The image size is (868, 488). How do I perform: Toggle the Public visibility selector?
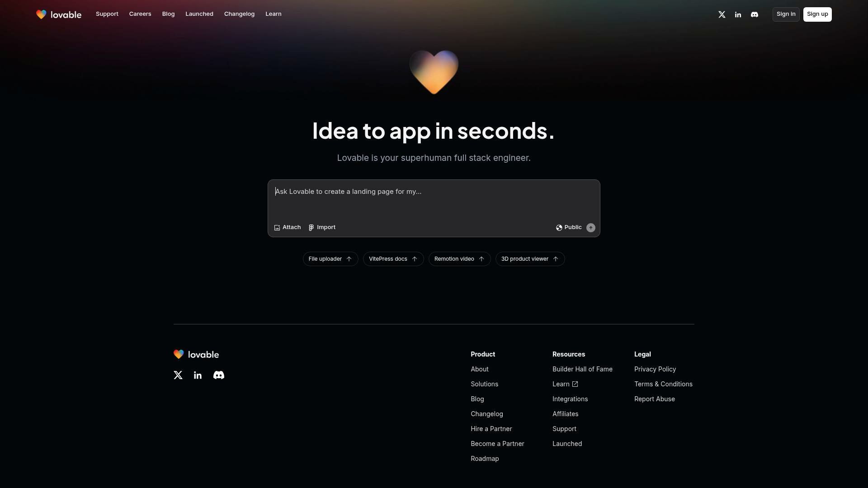coord(569,227)
